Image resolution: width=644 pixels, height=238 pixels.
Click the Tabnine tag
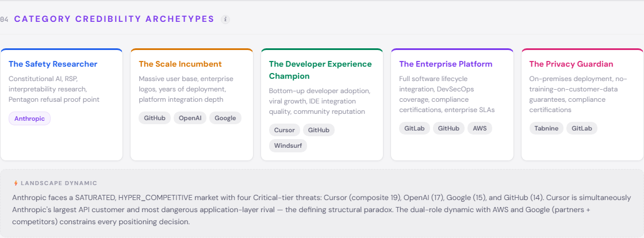click(x=546, y=128)
